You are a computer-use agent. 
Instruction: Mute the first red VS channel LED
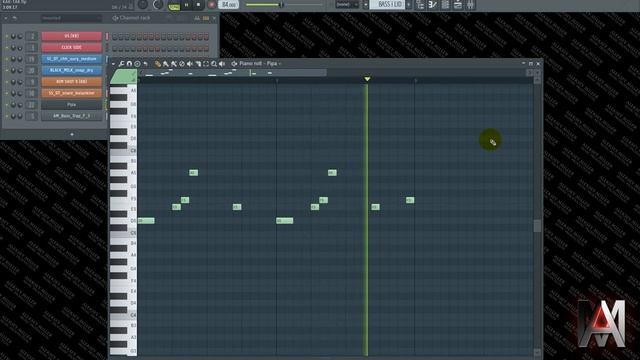(x=7, y=36)
